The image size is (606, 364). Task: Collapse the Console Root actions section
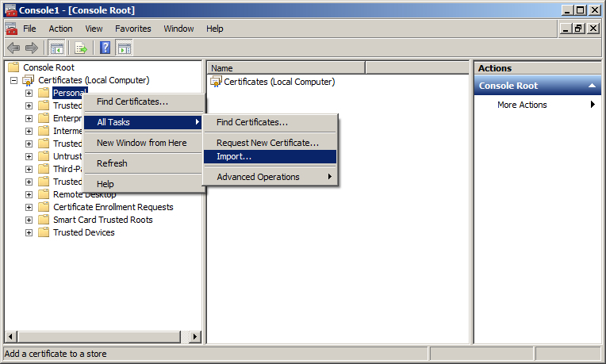pos(592,86)
